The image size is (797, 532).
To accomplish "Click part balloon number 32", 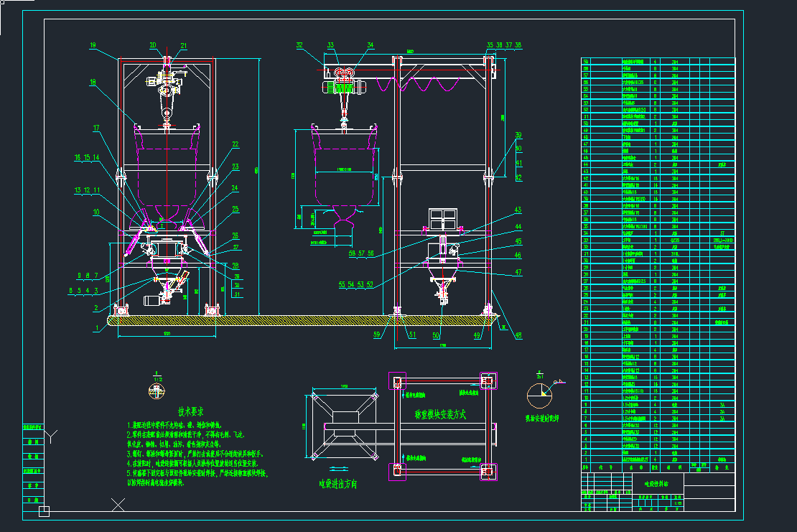I will 299,45.
